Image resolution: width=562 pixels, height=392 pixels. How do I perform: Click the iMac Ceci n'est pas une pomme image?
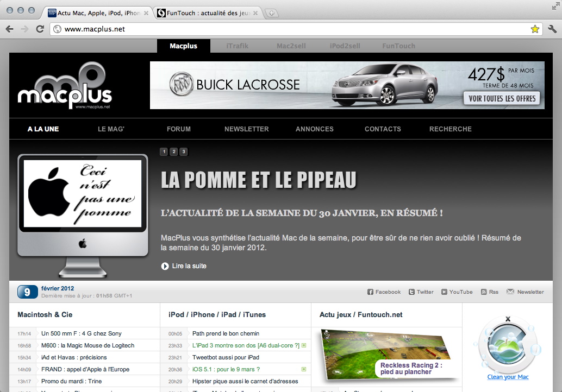click(x=83, y=216)
